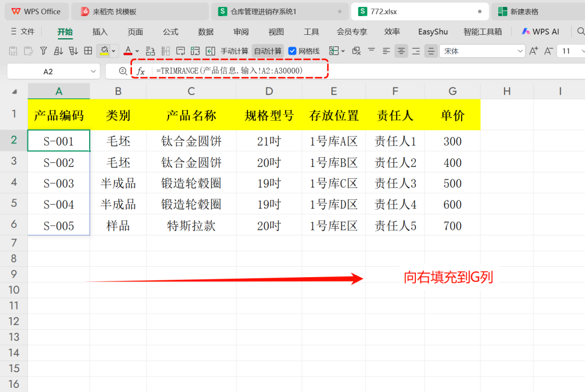Apply the red font color A
The image size is (585, 392).
[128, 51]
